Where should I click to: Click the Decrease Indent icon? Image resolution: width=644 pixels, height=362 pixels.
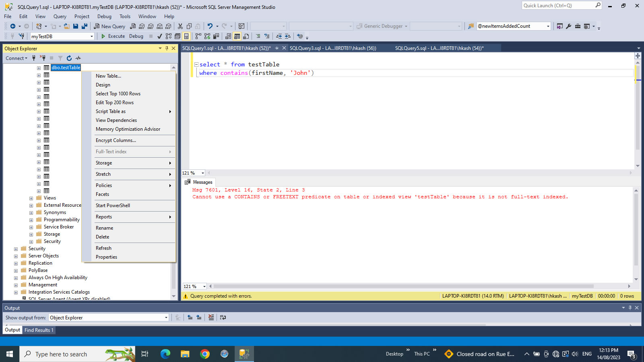click(279, 36)
